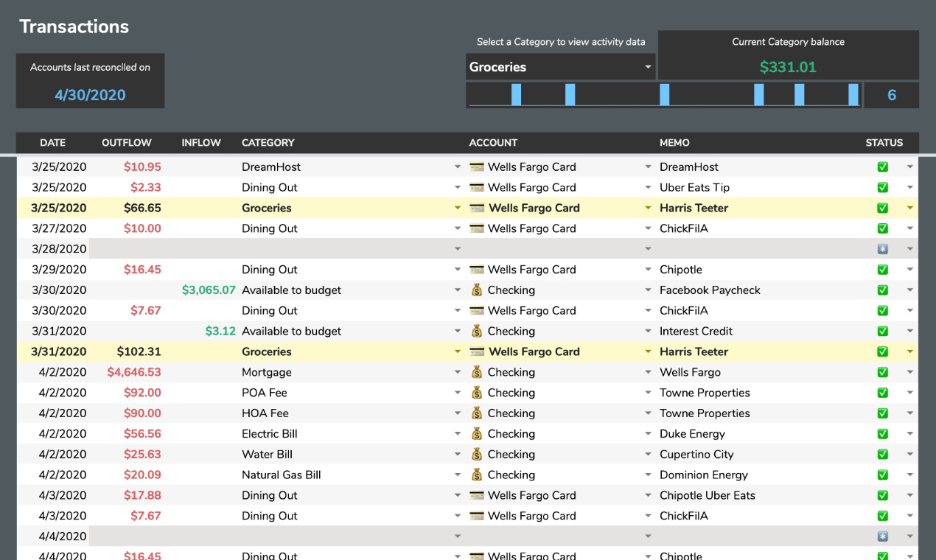Screen dimensions: 936x560
Task: Toggle the status checkbox for Dominion Energy
Action: (x=883, y=475)
